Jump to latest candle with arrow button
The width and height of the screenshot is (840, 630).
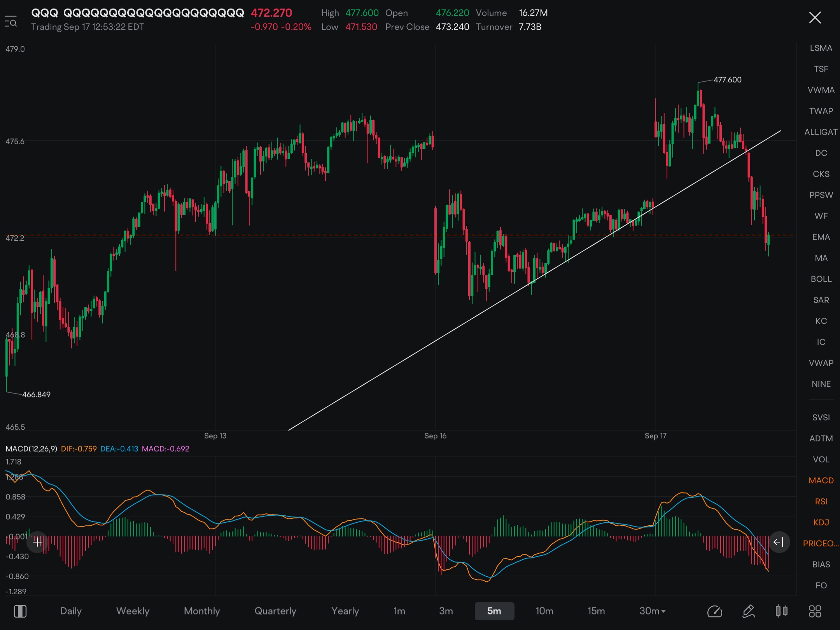click(779, 542)
